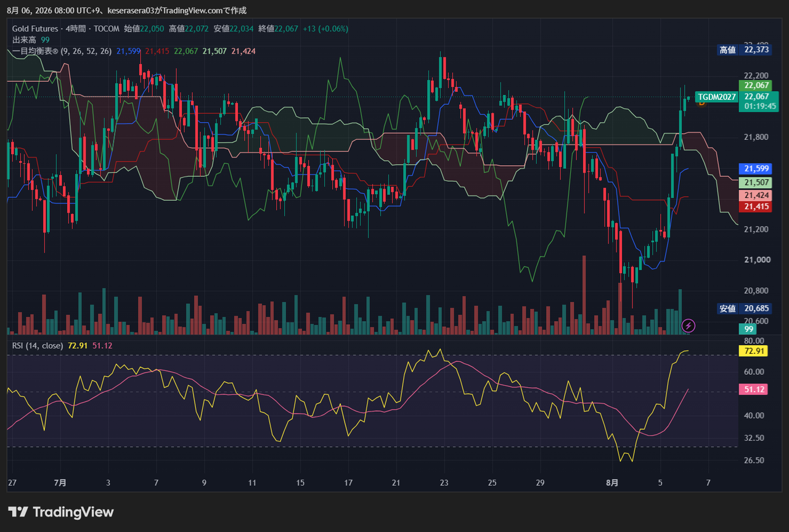The height and width of the screenshot is (532, 789).
Task: Select the RSI (14, close) indicator label
Action: pos(38,346)
